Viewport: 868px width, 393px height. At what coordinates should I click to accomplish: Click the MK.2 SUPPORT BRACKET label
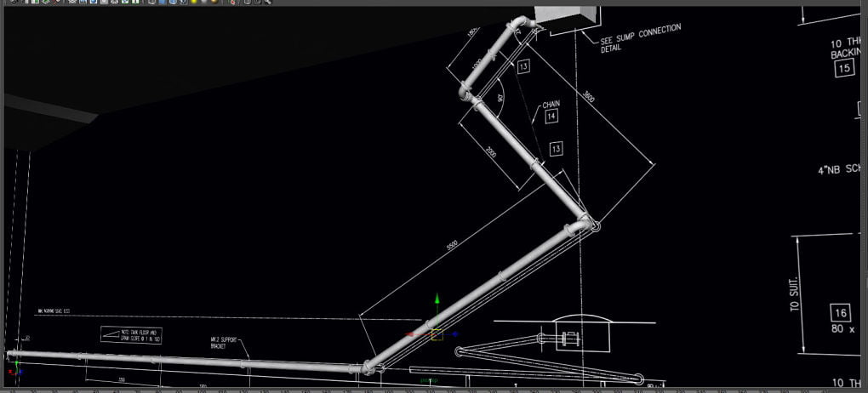(x=223, y=342)
